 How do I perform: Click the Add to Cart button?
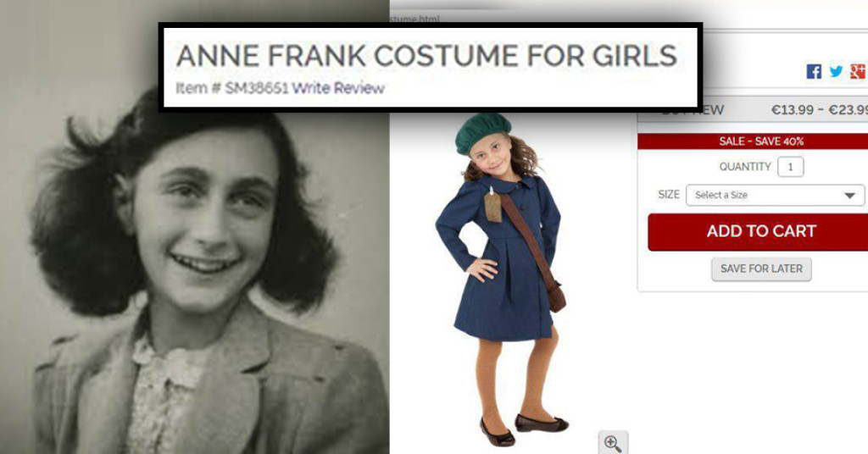click(x=761, y=232)
